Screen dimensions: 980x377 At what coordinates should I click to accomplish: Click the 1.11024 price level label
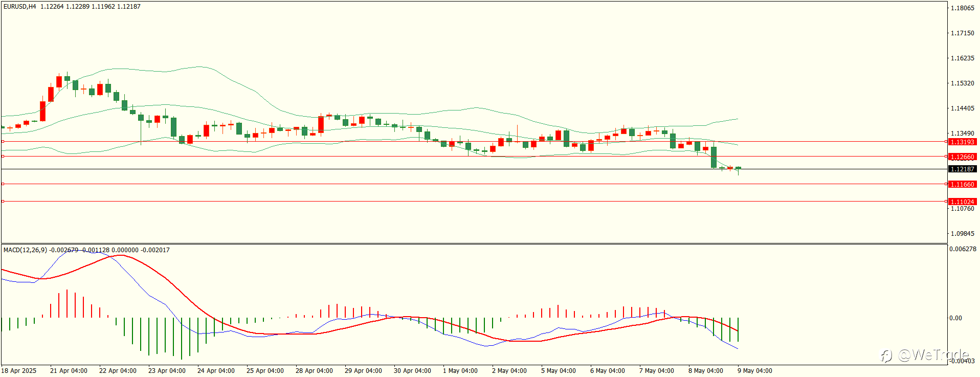tap(962, 202)
